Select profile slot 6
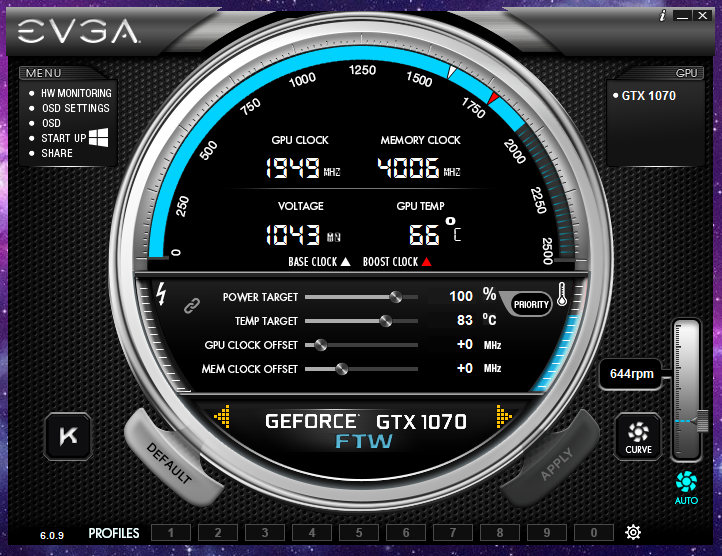The image size is (722, 556). [406, 533]
